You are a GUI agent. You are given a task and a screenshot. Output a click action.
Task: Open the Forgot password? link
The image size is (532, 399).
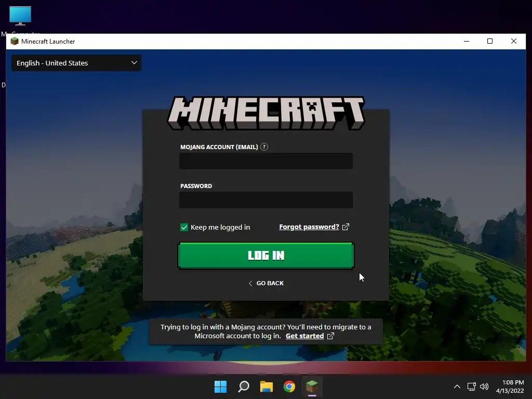(309, 227)
